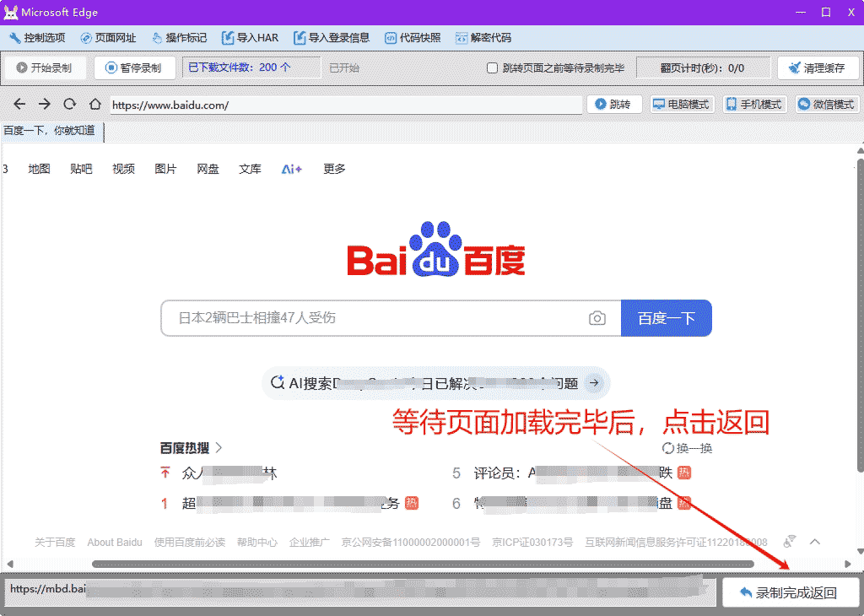The width and height of the screenshot is (864, 616).
Task: Open the 控制选项 menu
Action: point(37,38)
